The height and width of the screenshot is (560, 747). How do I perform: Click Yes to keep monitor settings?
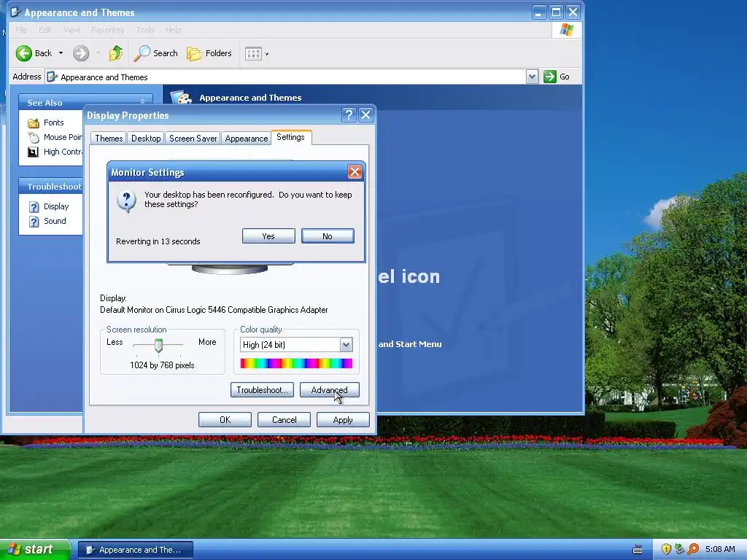(268, 236)
